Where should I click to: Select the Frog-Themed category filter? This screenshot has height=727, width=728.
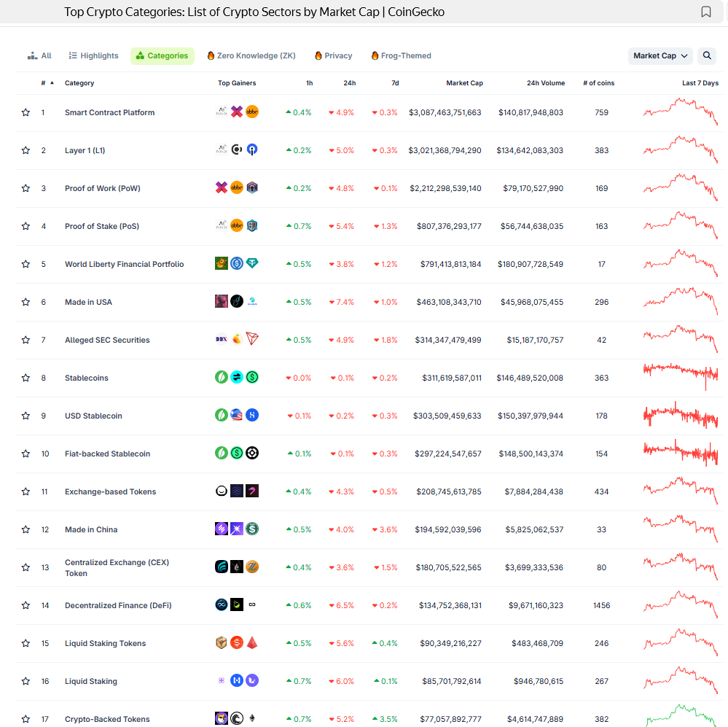click(x=401, y=55)
